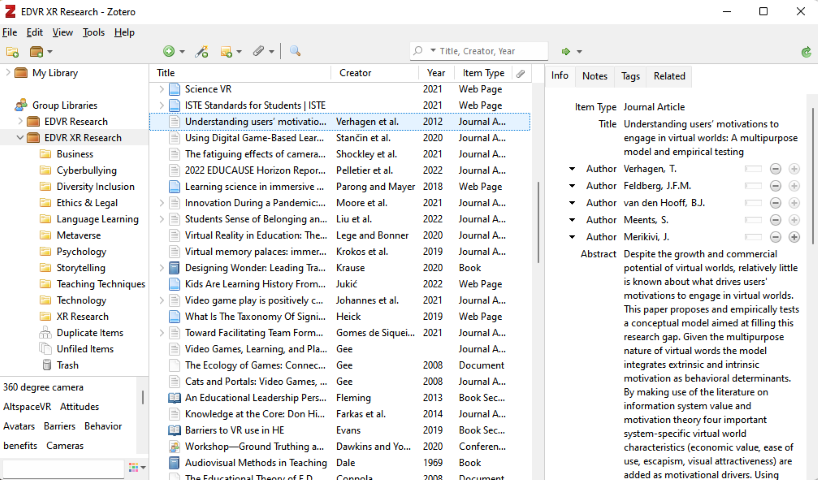The image size is (818, 480).
Task: Open Advanced Search magnifier icon
Action: [295, 51]
